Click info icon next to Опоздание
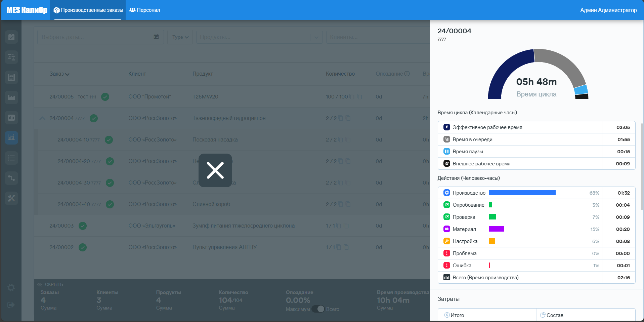The height and width of the screenshot is (322, 644). 407,74
